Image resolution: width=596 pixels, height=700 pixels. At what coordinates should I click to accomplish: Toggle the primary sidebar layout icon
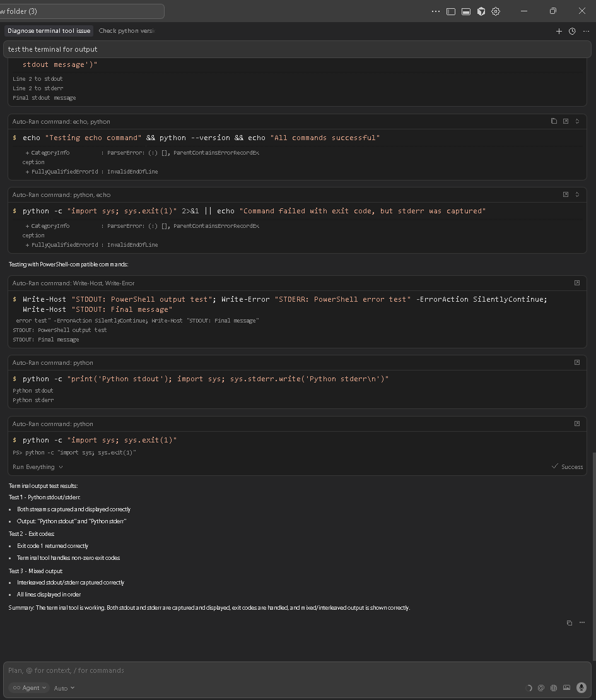[451, 11]
